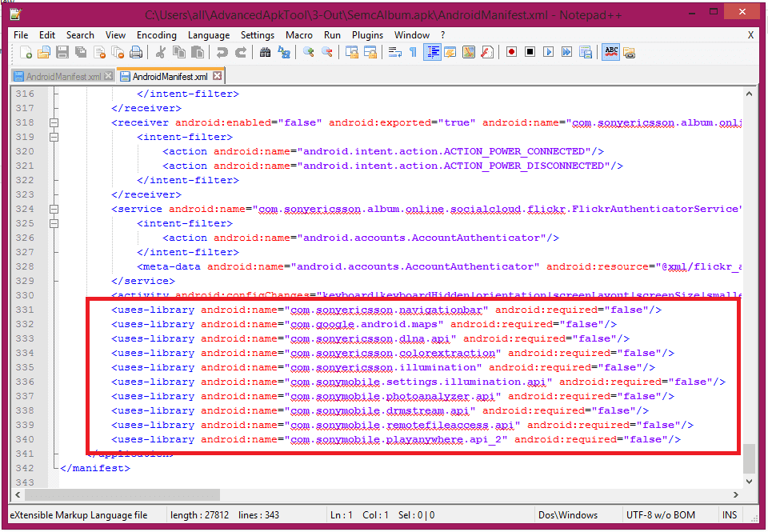The image size is (768, 532).
Task: Close the current document toolbar icon
Action: click(99, 52)
